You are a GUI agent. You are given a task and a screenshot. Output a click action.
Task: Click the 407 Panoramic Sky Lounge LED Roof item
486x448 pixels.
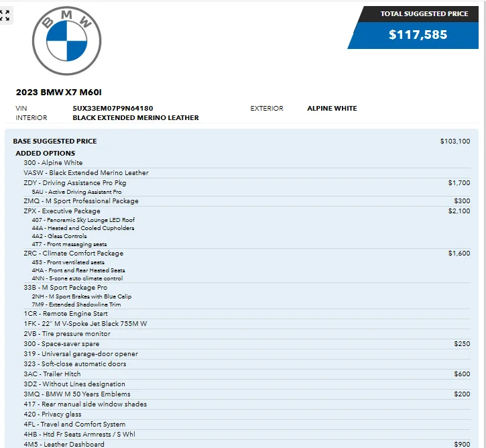[x=83, y=220]
